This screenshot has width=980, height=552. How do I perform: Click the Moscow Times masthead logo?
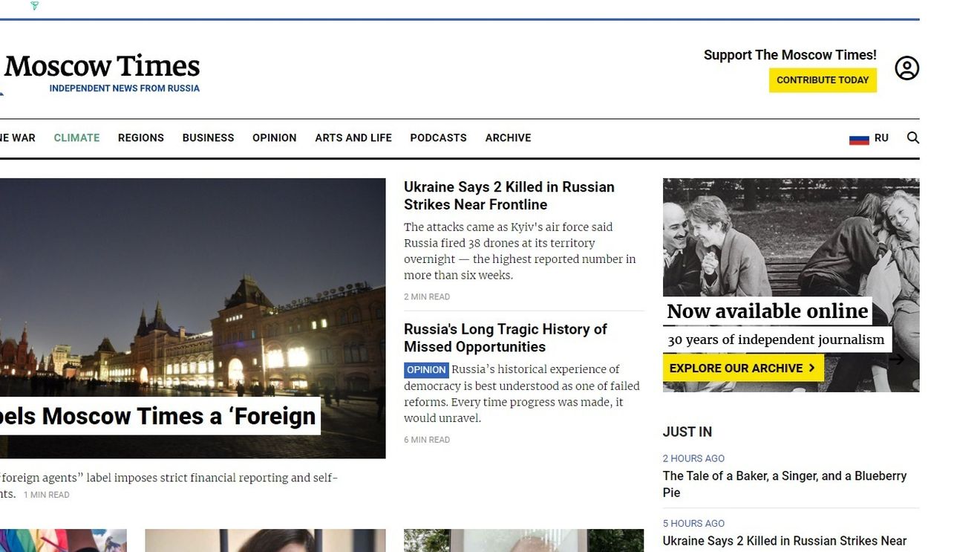click(100, 67)
